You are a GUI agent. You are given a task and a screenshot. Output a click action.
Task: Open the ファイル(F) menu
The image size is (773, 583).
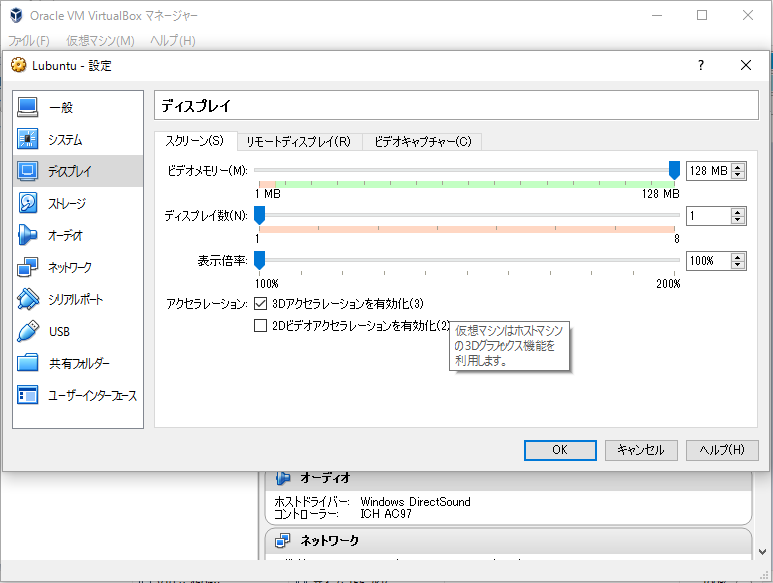pyautogui.click(x=29, y=40)
